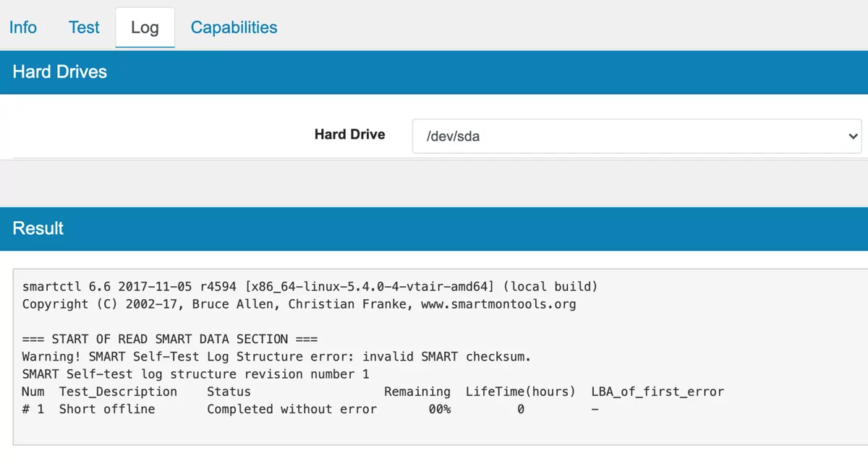Click the Completed without error status text
Image resolution: width=868 pixels, height=461 pixels.
(292, 409)
